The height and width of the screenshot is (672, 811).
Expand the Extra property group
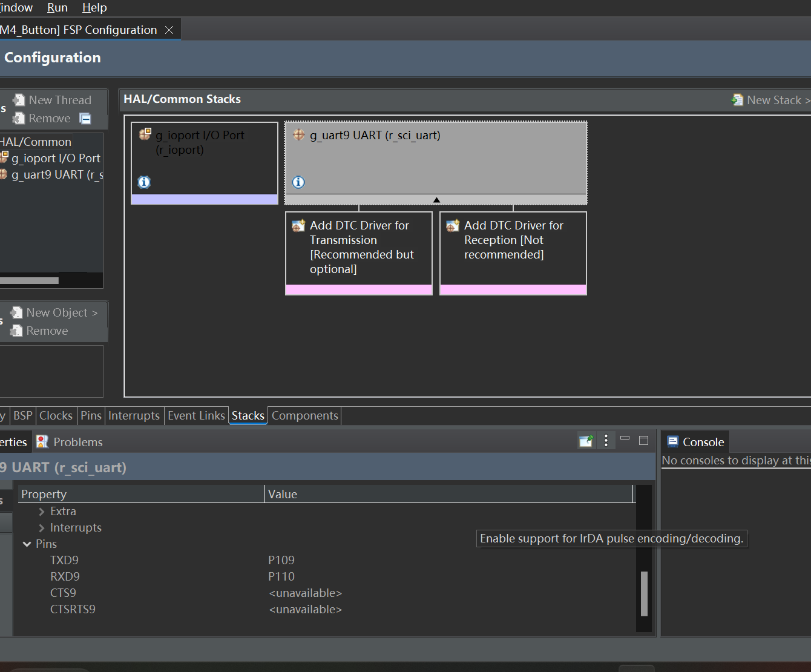tap(41, 512)
